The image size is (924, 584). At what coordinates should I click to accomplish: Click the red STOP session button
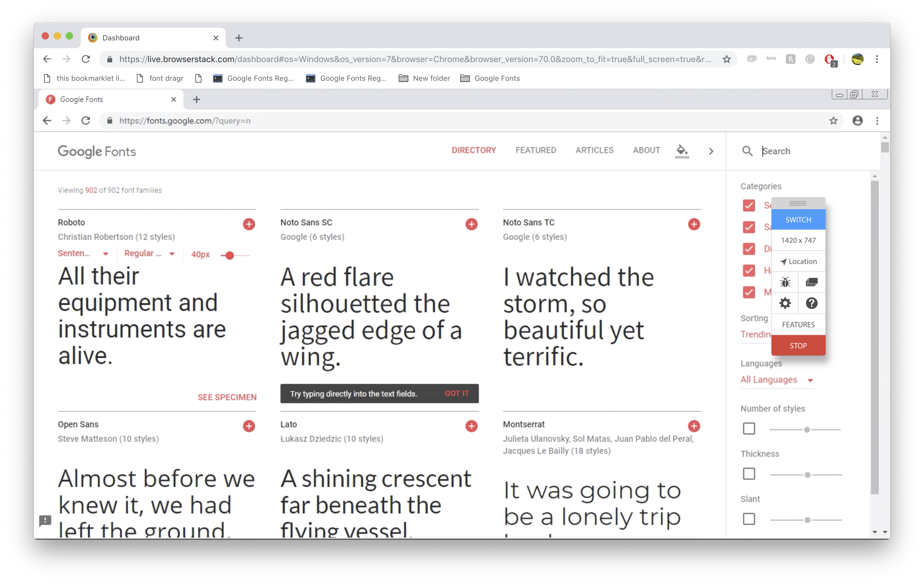(798, 346)
